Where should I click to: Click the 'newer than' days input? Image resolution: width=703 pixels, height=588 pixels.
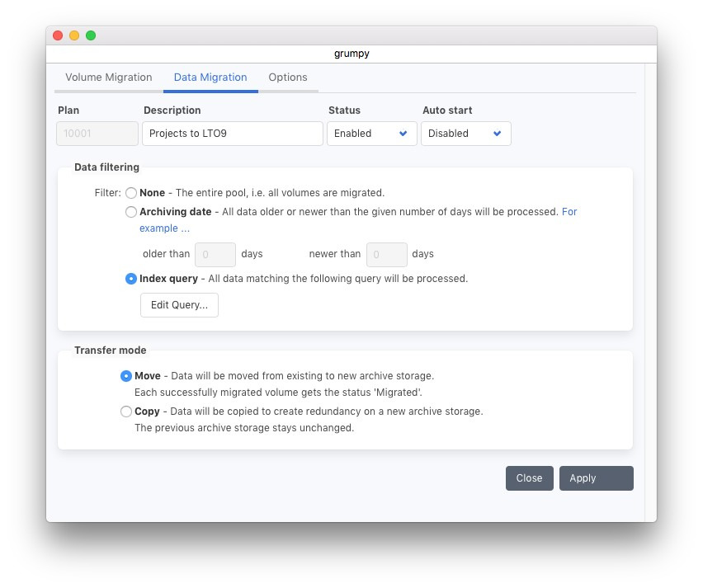[386, 254]
